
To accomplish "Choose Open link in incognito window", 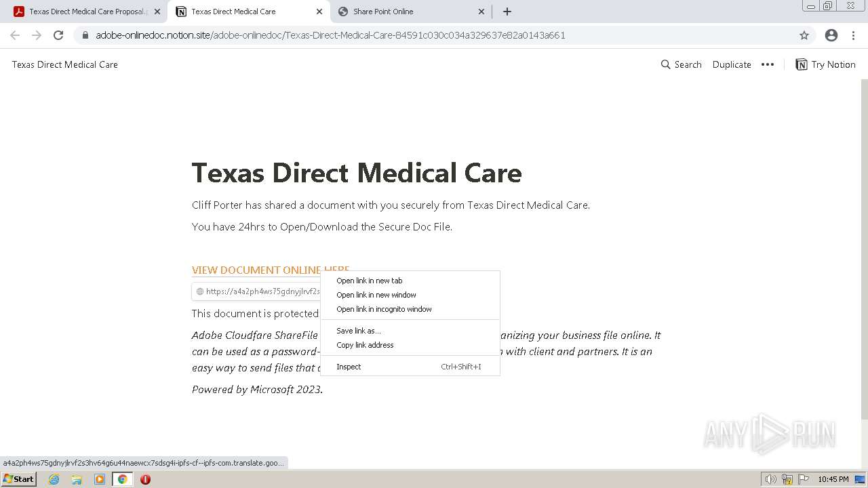I will pos(410,309).
